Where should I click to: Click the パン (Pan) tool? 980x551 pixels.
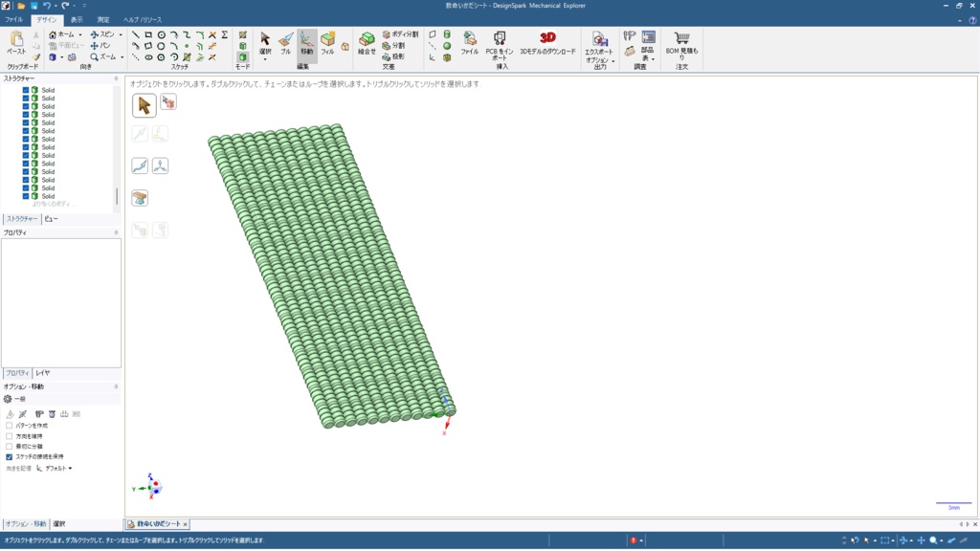coord(100,46)
